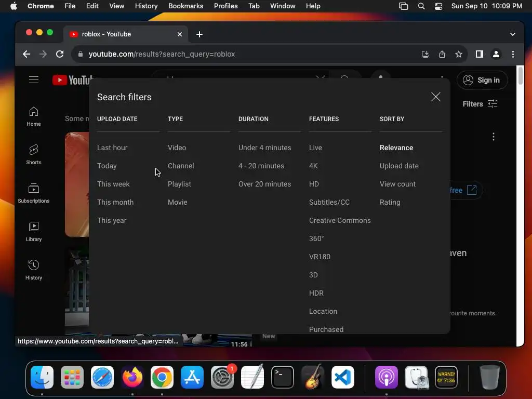Click the install app icon in address bar
The width and height of the screenshot is (532, 399).
click(425, 54)
